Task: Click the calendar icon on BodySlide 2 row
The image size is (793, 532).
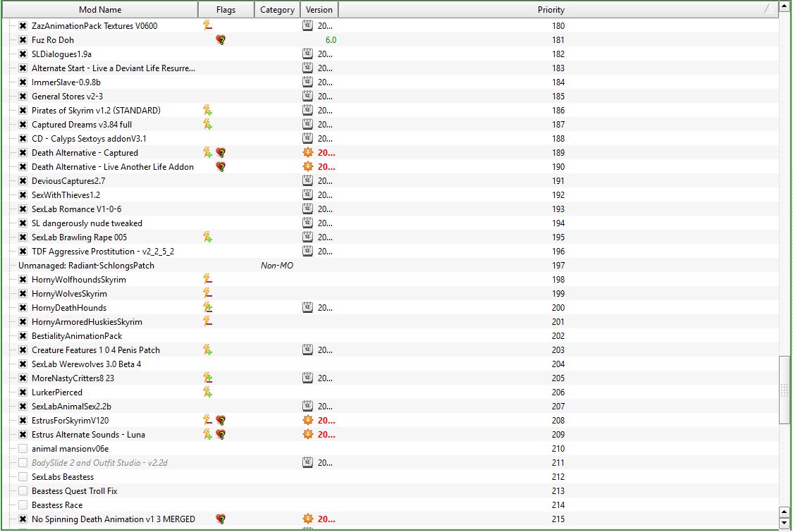Action: [x=307, y=463]
